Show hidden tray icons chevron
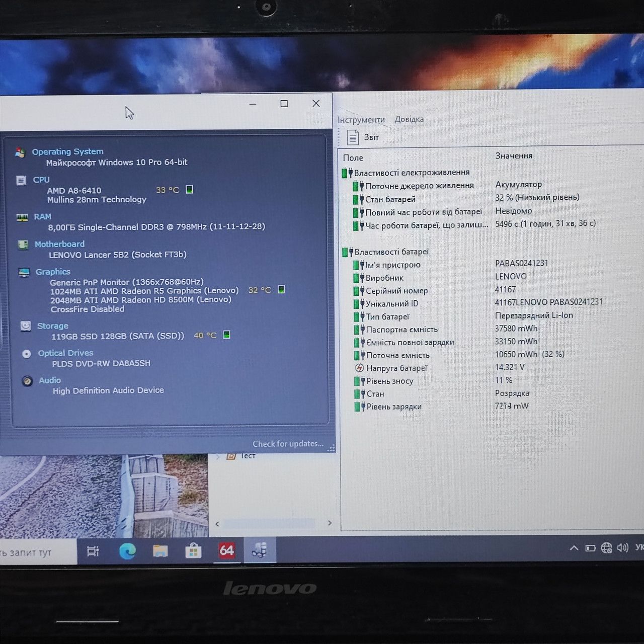644x644 pixels. [574, 548]
